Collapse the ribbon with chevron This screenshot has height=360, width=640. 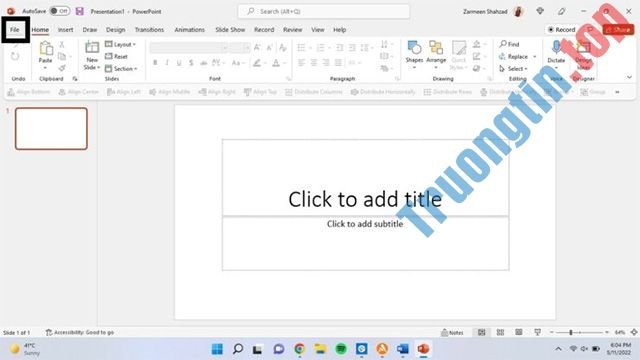(x=629, y=77)
